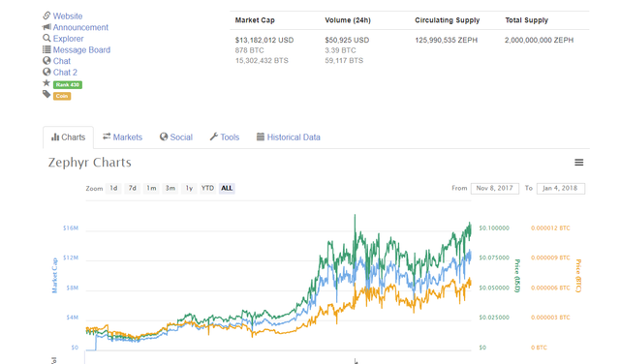Click the $0.100000 price axis label

494,228
